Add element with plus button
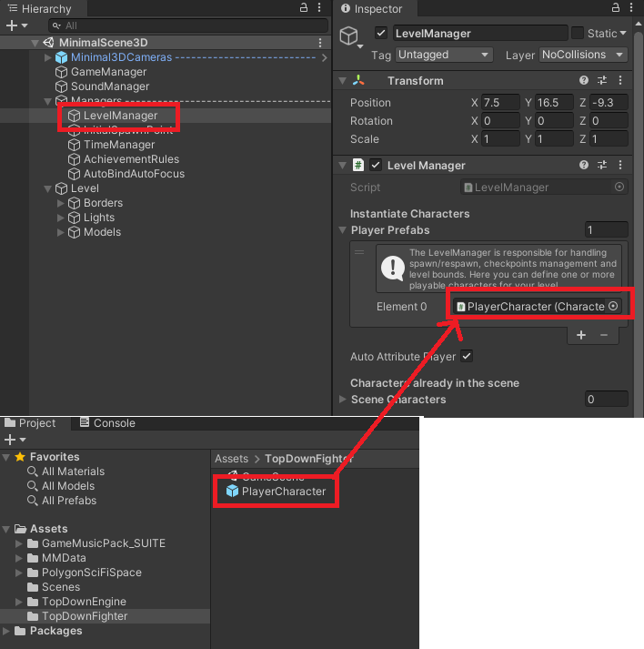 [x=581, y=335]
